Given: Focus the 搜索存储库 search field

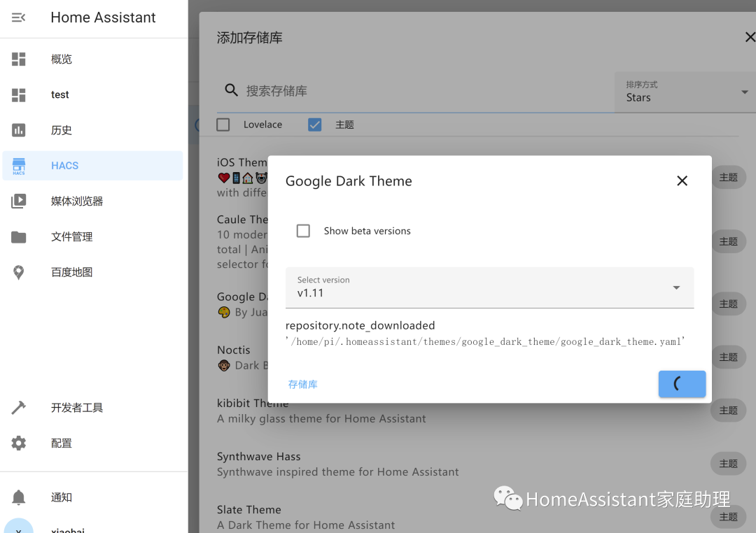Looking at the screenshot, I should [x=416, y=92].
